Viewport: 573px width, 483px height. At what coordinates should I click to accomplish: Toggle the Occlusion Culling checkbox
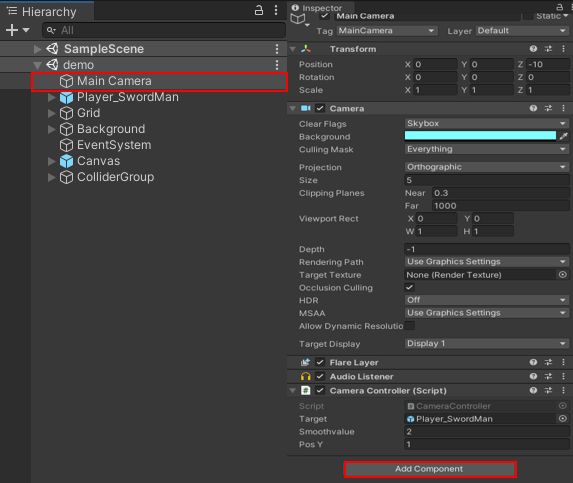click(409, 287)
